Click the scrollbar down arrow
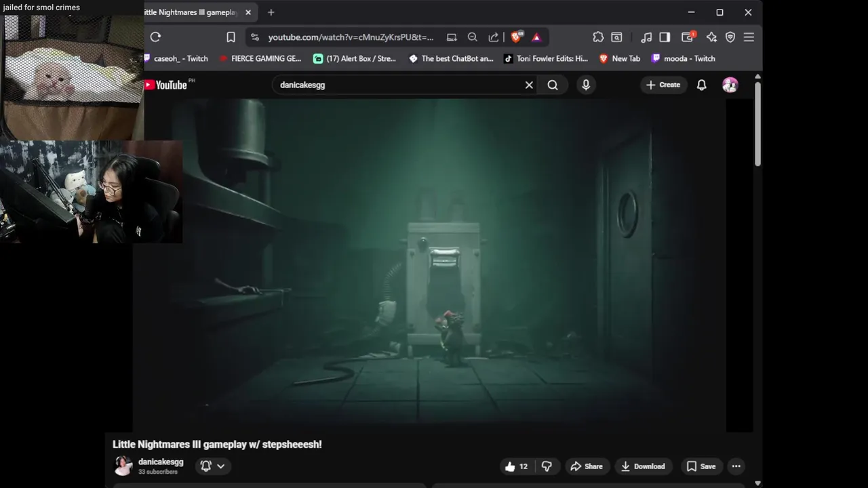Viewport: 868px width, 488px height. tap(757, 483)
